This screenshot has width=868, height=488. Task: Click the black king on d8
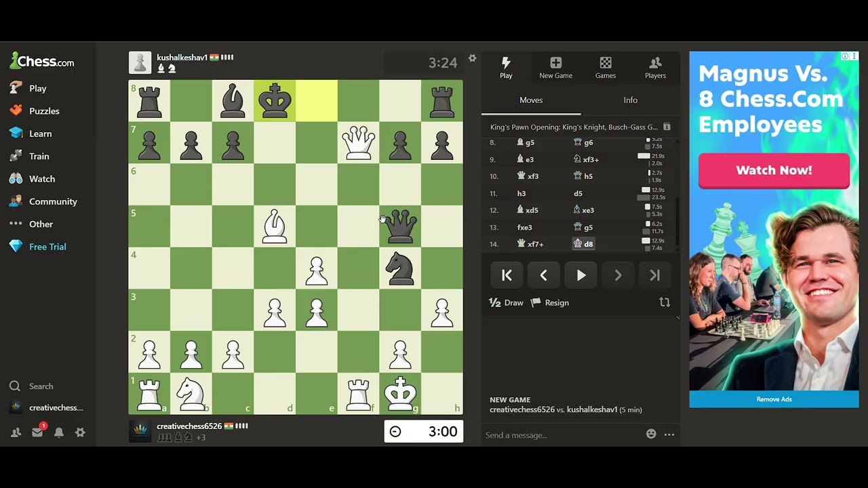[275, 101]
